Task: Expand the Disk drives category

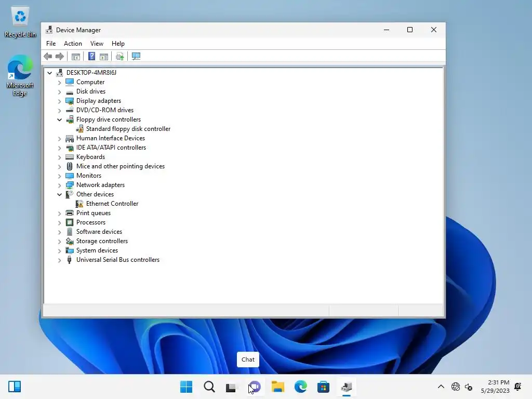Action: pos(59,92)
